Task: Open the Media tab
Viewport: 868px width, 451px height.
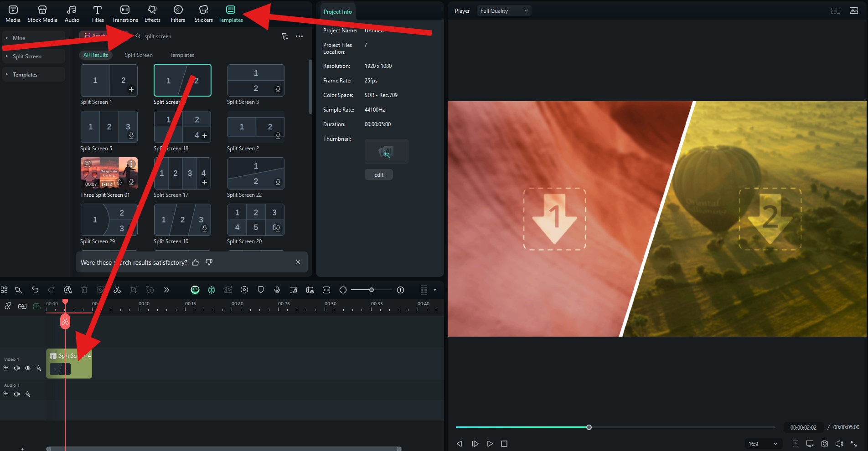Action: coord(13,14)
